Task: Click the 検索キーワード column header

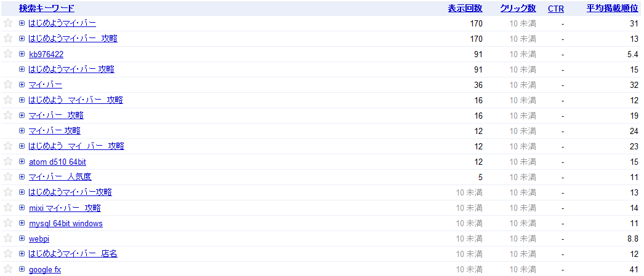Action: click(x=47, y=9)
